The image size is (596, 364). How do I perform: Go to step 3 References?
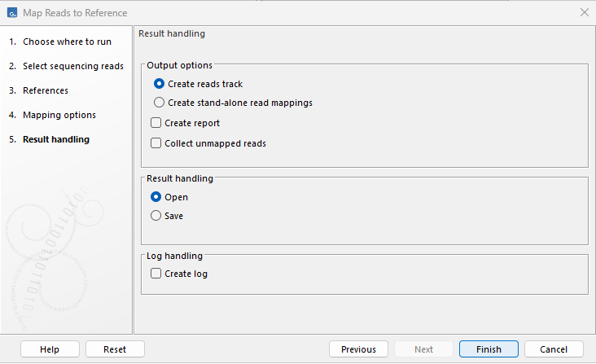tap(39, 90)
